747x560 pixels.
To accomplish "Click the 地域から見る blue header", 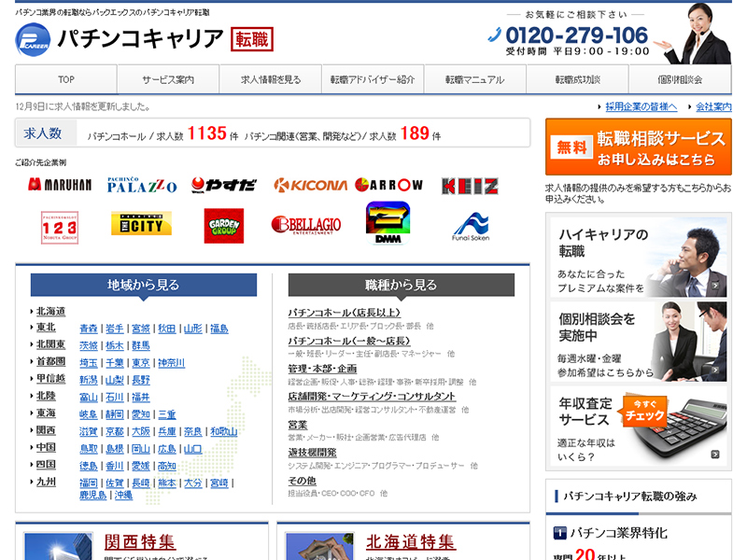I will click(x=144, y=285).
